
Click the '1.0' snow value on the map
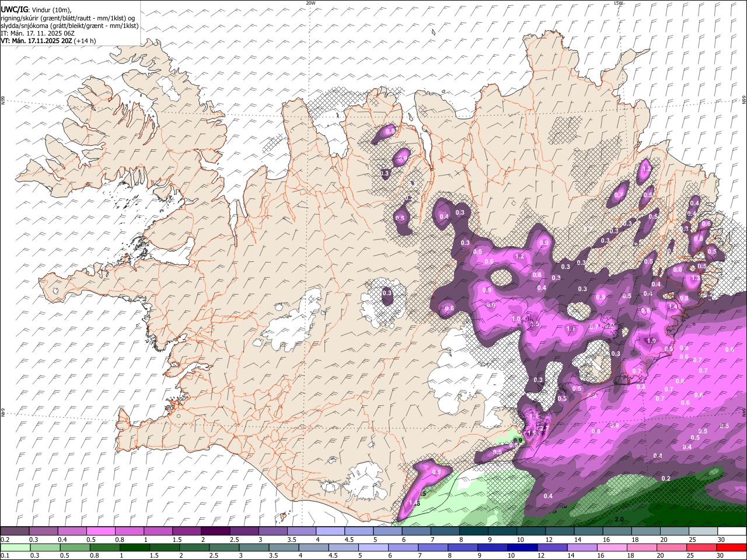pyautogui.click(x=516, y=319)
